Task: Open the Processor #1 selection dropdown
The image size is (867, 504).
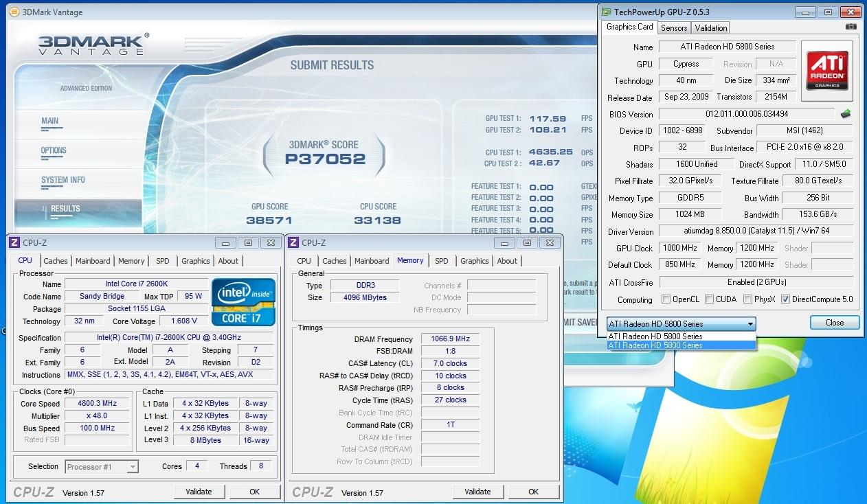Action: coord(102,467)
